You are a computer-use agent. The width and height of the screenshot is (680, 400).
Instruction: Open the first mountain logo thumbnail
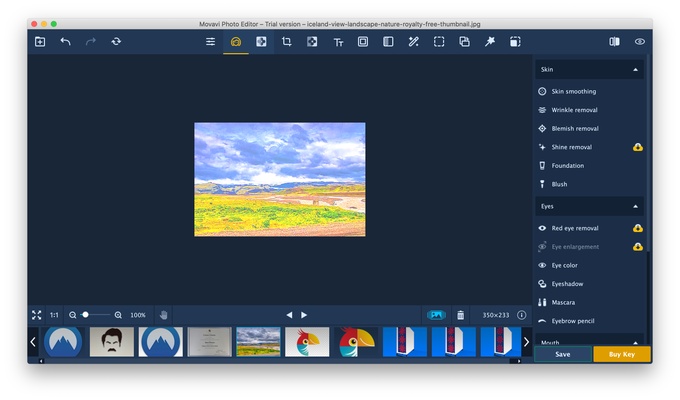pos(63,342)
